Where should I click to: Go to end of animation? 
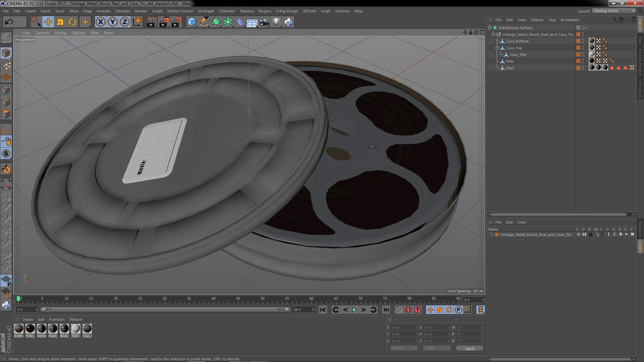tap(386, 310)
